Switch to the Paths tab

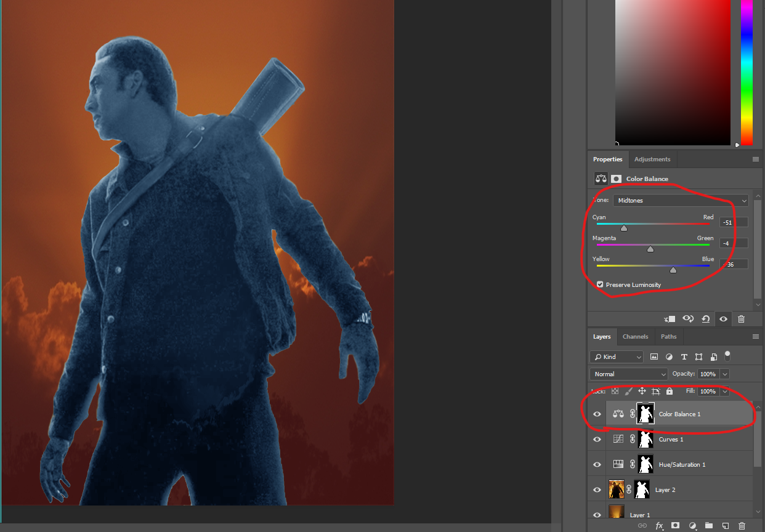(x=668, y=337)
